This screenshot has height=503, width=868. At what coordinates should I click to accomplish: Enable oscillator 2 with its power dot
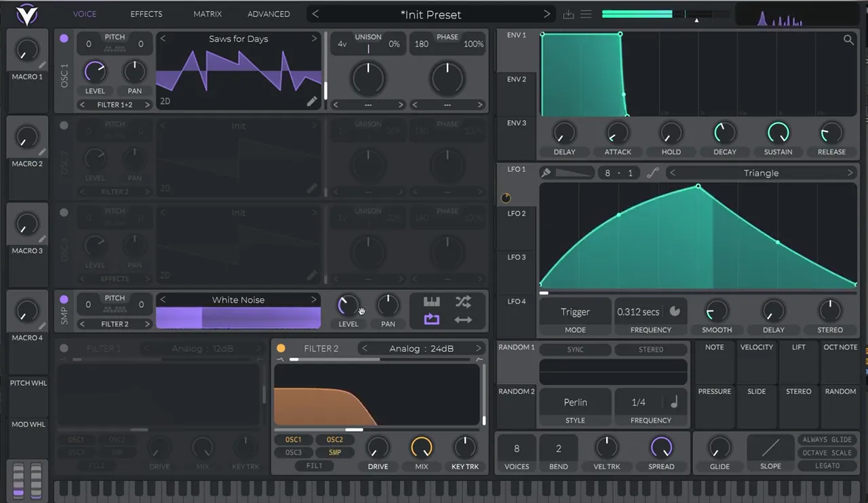click(x=64, y=125)
